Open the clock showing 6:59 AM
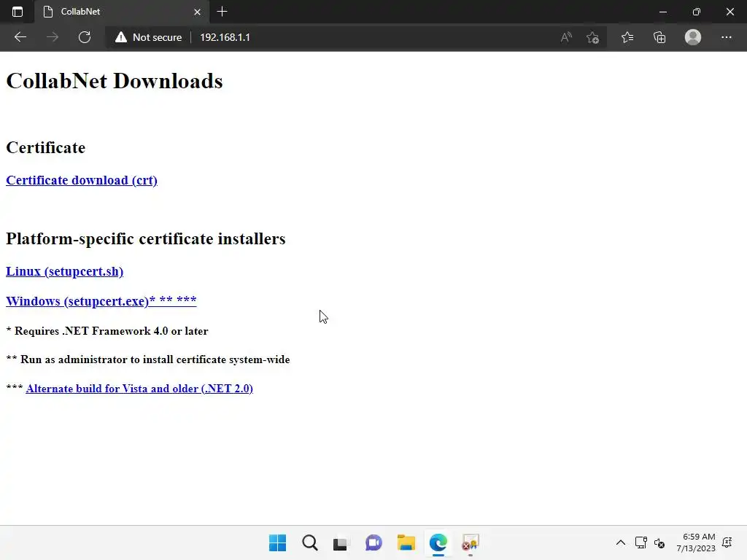The width and height of the screenshot is (747, 560). click(x=696, y=542)
